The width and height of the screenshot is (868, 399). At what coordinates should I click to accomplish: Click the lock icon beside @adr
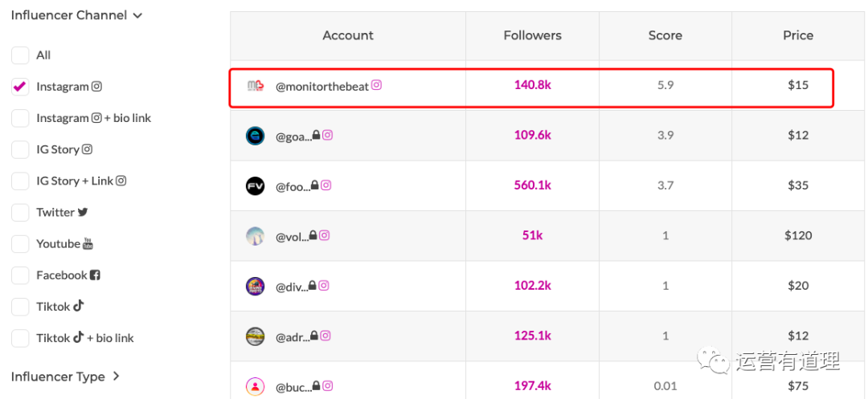click(317, 336)
